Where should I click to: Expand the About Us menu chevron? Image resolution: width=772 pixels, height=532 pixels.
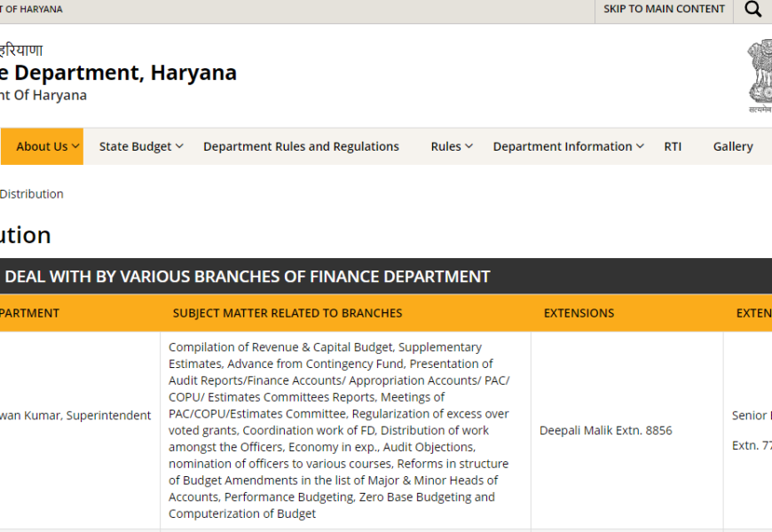click(x=75, y=146)
